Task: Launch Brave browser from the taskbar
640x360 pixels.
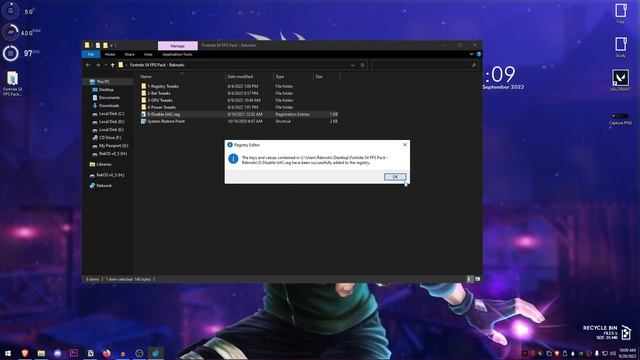Action: click(25, 353)
